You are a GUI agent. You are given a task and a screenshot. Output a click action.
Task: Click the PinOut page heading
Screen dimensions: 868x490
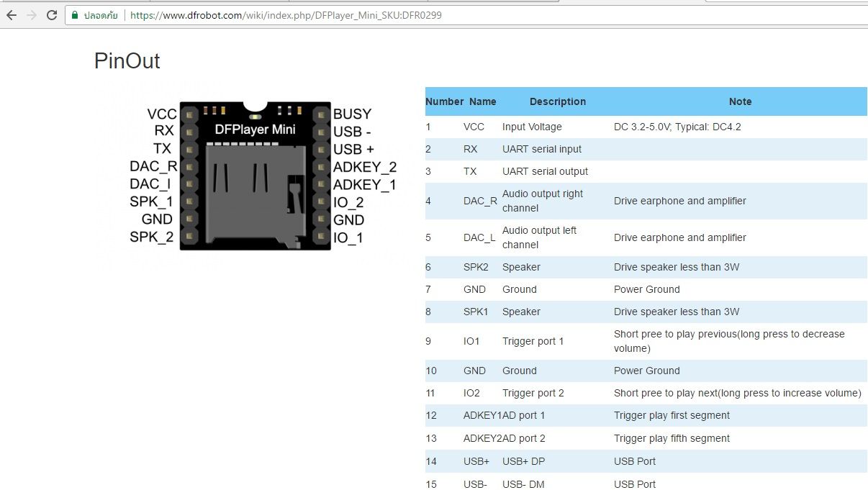[126, 62]
